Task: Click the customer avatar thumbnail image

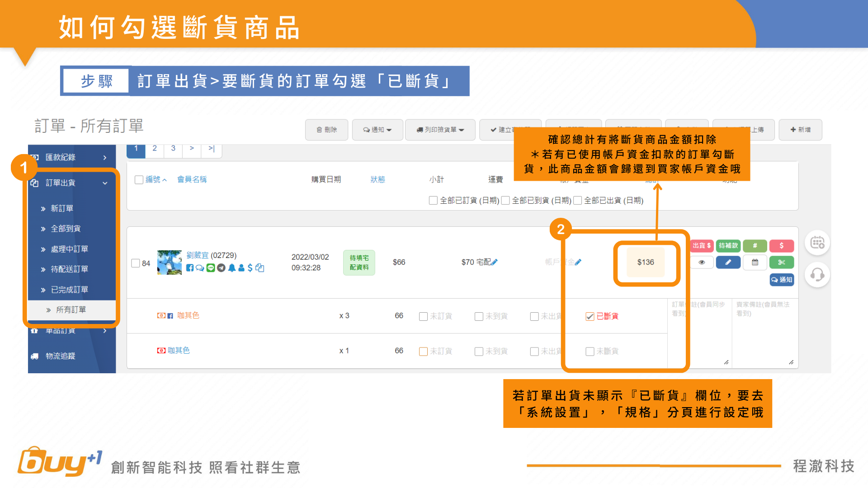Action: pyautogui.click(x=169, y=263)
